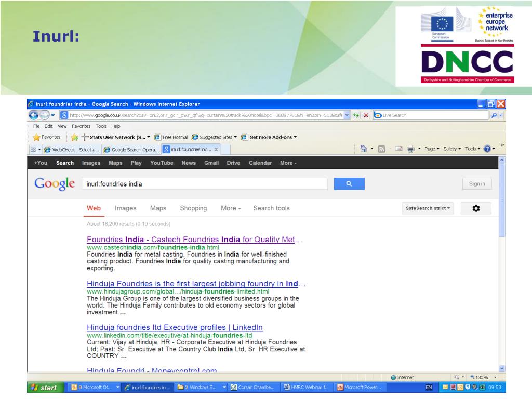Viewport: 532px width, 399px height.
Task: Open the SafeSearch strict dropdown
Action: (428, 208)
